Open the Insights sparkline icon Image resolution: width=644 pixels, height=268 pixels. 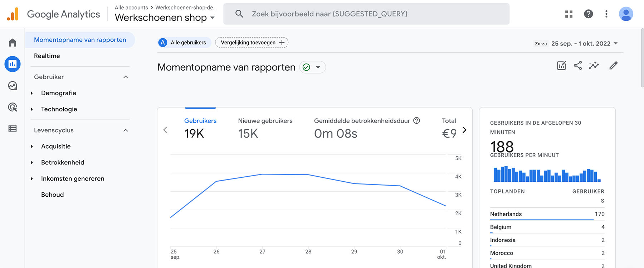(594, 66)
